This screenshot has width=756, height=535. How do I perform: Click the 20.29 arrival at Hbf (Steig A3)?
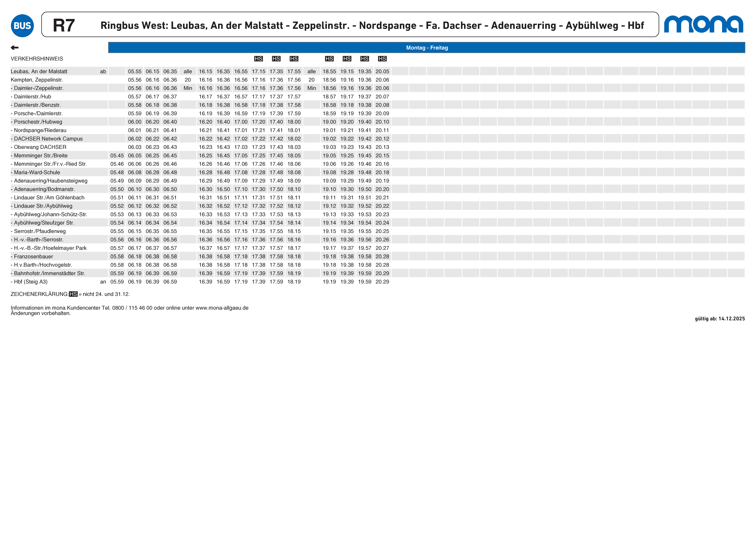[x=382, y=282]
